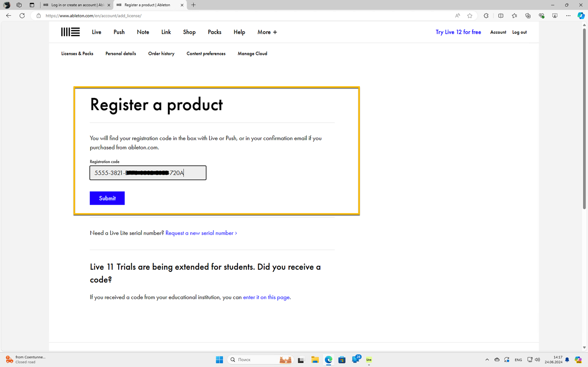View site information via the lock icon
Viewport: 588px width, 367px height.
point(38,16)
